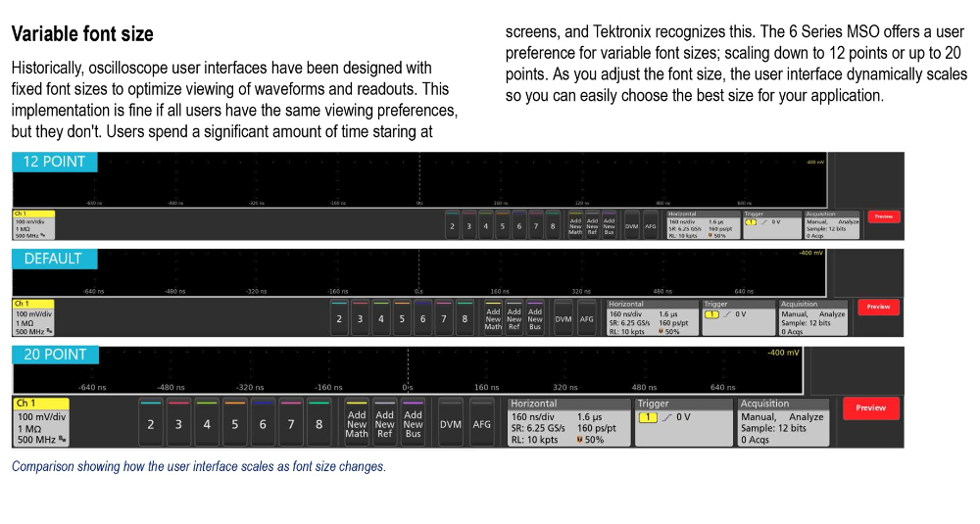Select Ch 1 badge in Default strip
This screenshot has width=980, height=524.
[x=33, y=318]
